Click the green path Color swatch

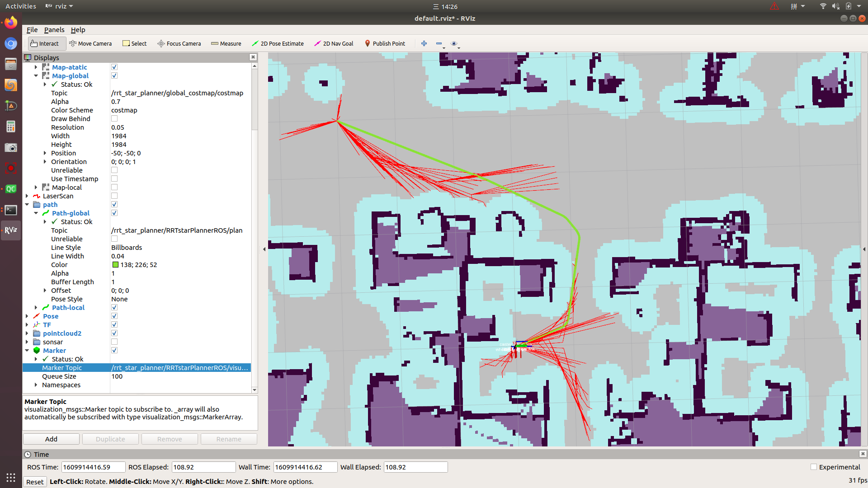pos(115,264)
